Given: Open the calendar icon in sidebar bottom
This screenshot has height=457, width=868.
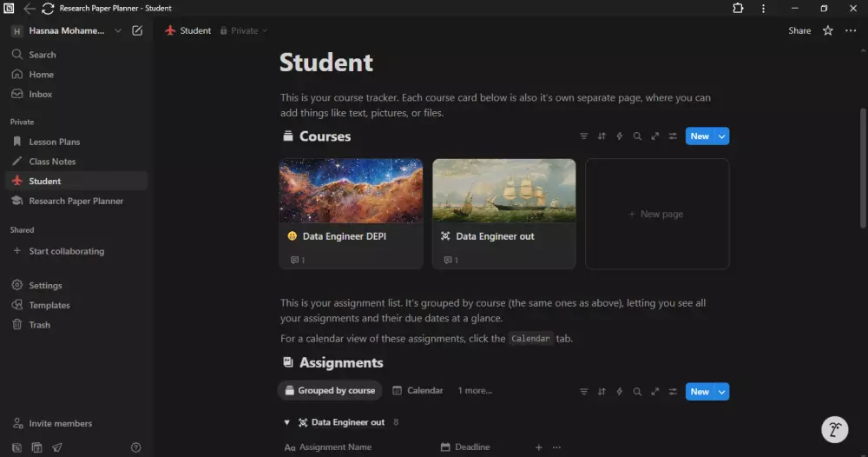Looking at the screenshot, I should 36,447.
